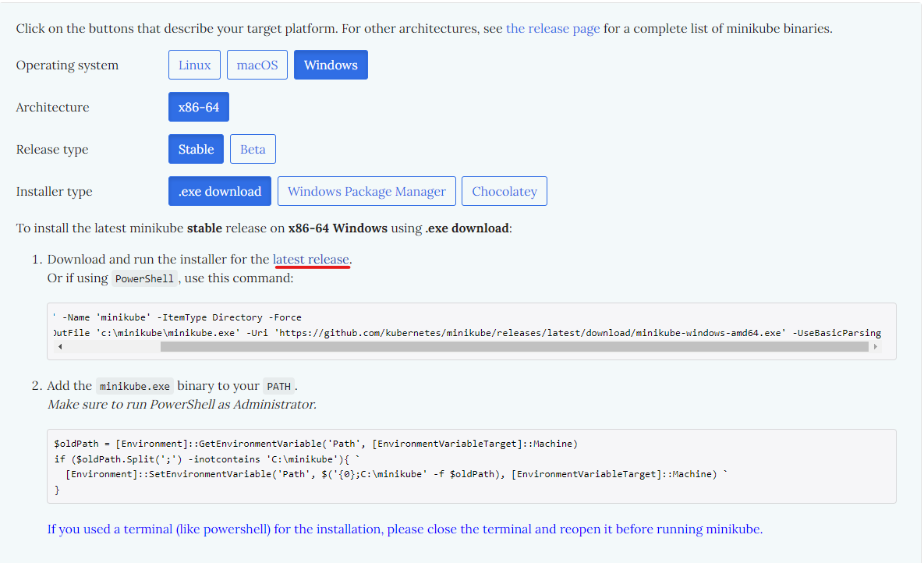Click the 'Operating system' label

tap(67, 65)
